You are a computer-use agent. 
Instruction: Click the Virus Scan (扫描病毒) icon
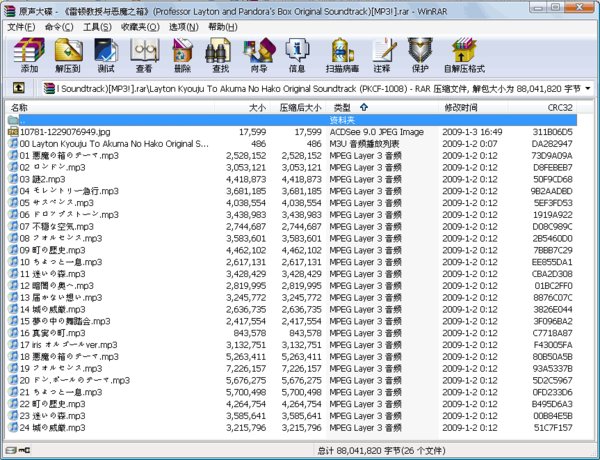pyautogui.click(x=342, y=50)
